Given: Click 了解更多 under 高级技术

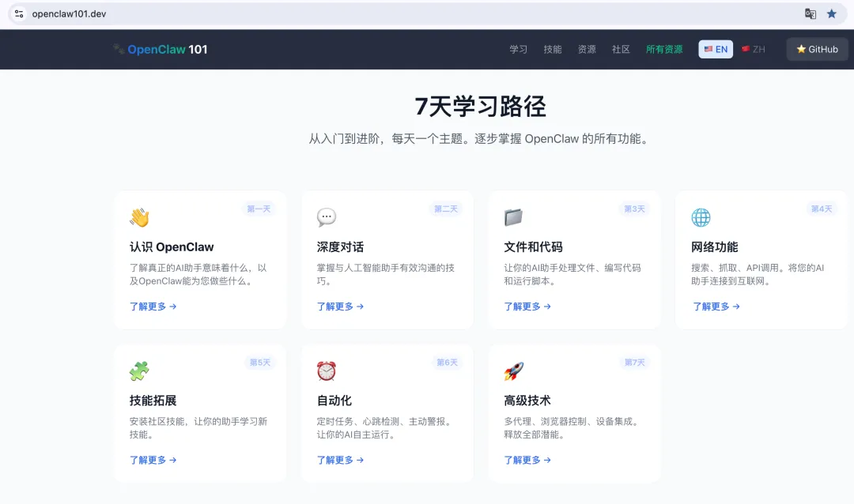Looking at the screenshot, I should pos(527,460).
